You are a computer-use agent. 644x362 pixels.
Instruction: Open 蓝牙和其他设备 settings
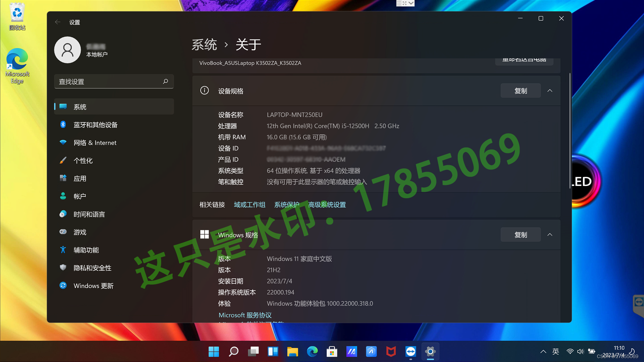click(114, 125)
